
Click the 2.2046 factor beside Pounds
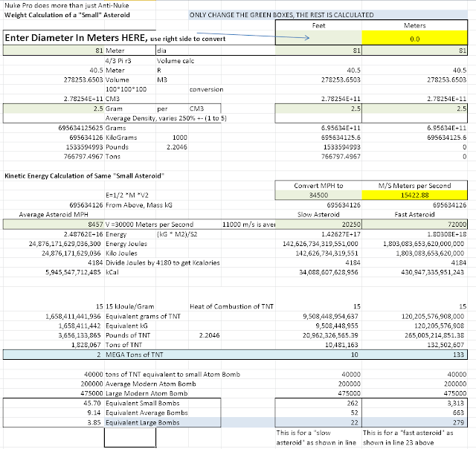coord(177,147)
